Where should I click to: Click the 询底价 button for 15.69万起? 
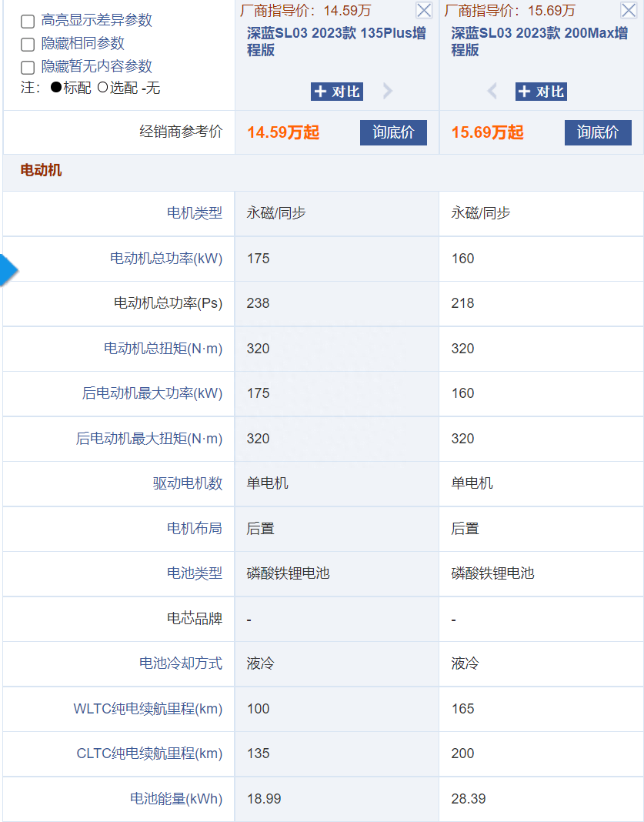pos(598,132)
